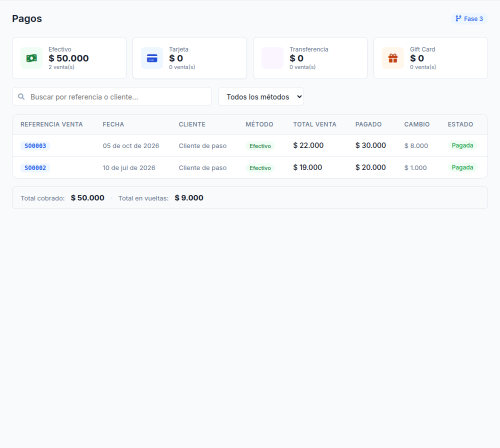Click the total sale amount "$ 22.000"
This screenshot has width=500, height=448.
[x=308, y=145]
